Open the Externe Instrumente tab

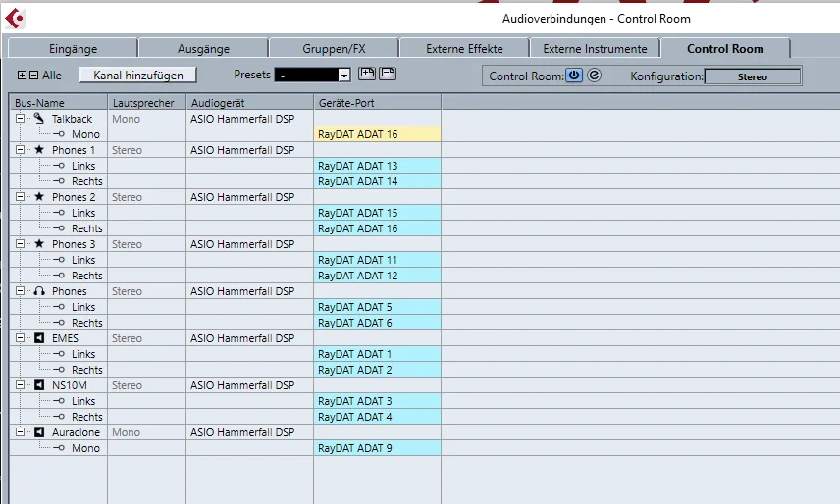tap(595, 49)
